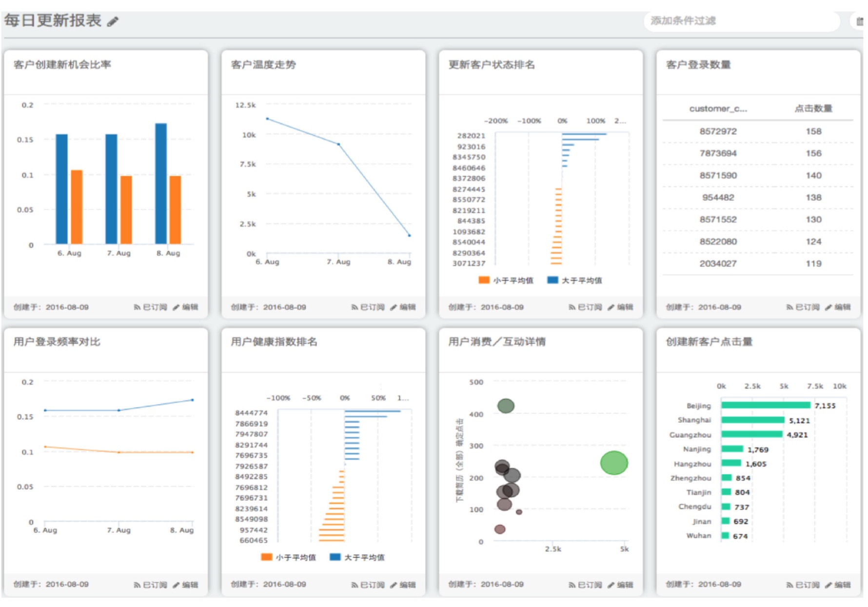Click the 6. Aug orange bar in bar chart
This screenshot has width=868, height=607.
coord(77,207)
